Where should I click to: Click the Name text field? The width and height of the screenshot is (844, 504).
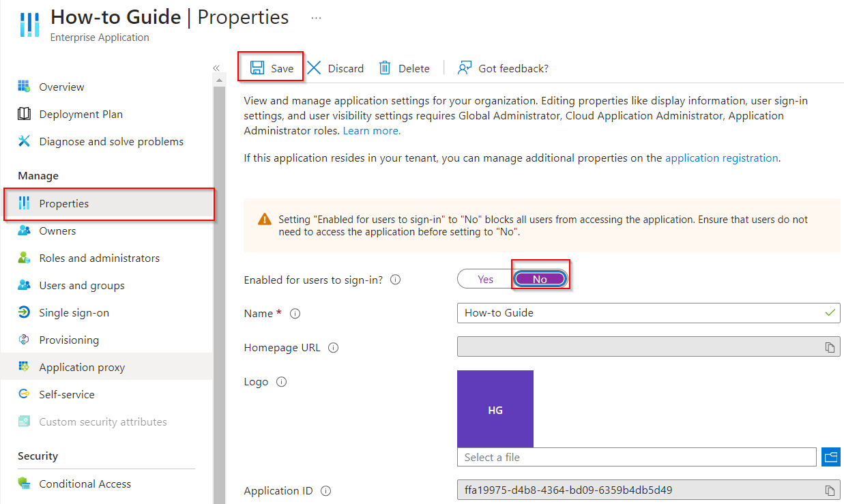641,312
